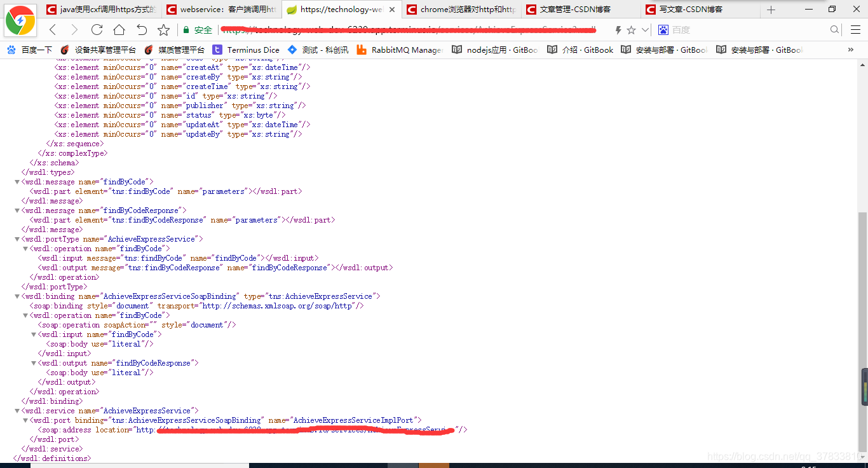
Task: Collapse the wsdl:message findByCodeResponse node
Action: coord(17,210)
